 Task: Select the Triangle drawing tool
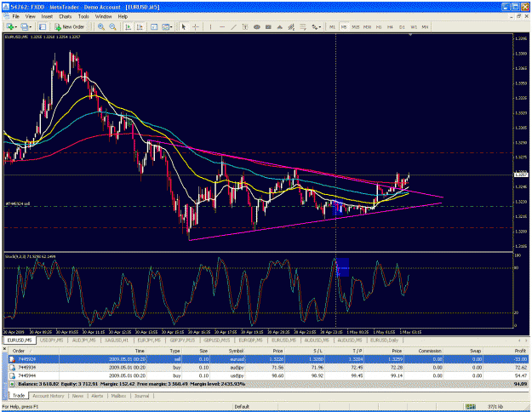[280, 26]
